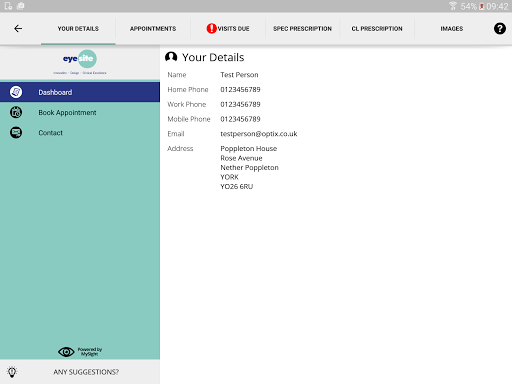
Task: Click the Rose Avenue address line
Action: tap(241, 158)
